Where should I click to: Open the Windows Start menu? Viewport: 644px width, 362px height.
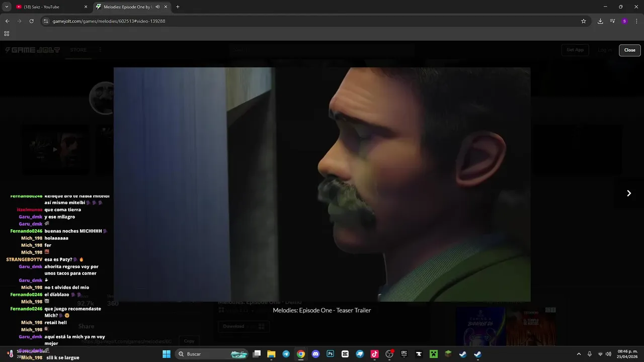(x=167, y=354)
